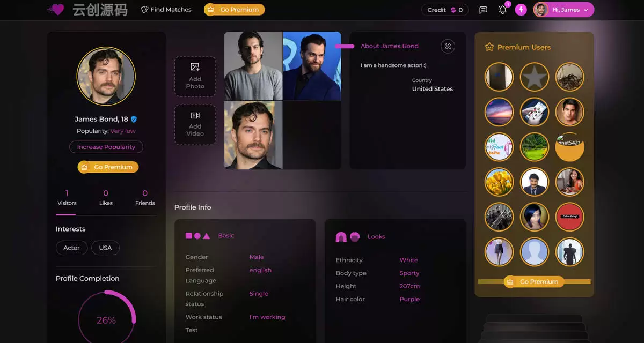Open the man in suit premium avatar
Image resolution: width=644 pixels, height=343 pixels.
pos(535,182)
